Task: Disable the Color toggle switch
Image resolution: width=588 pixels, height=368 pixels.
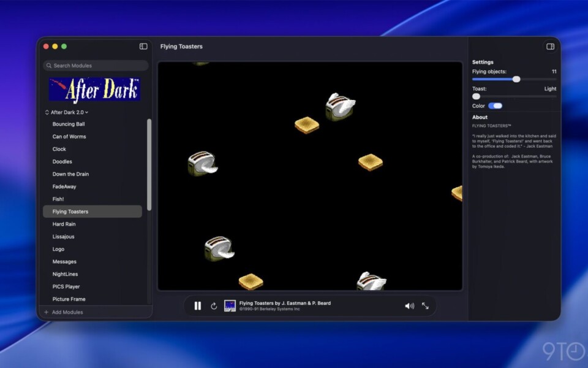Action: [x=495, y=106]
